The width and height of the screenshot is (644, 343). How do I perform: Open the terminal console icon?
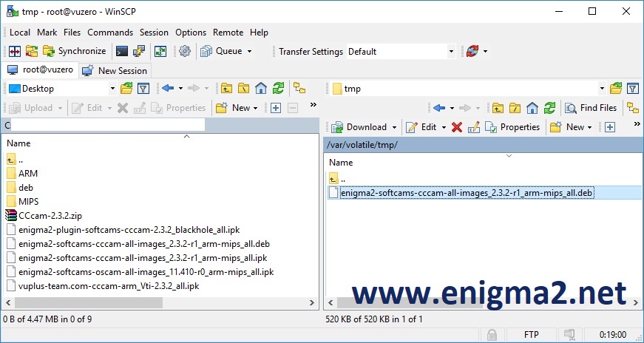pos(121,51)
